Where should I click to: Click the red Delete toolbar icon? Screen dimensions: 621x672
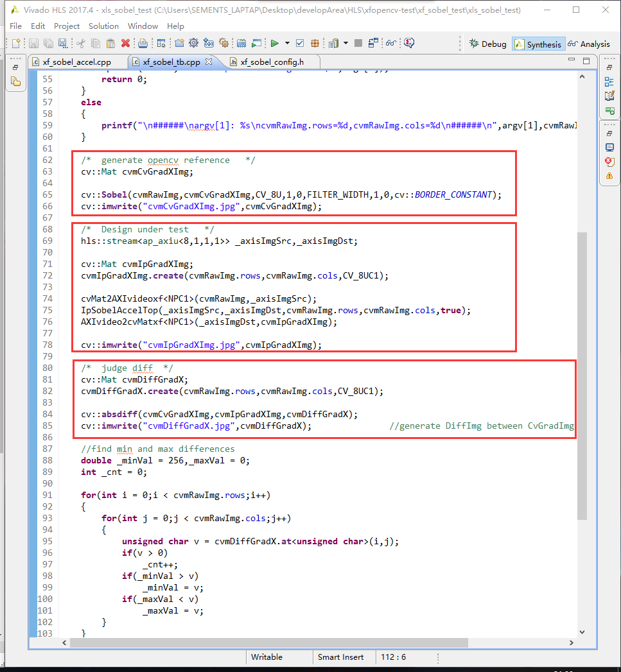pyautogui.click(x=126, y=43)
